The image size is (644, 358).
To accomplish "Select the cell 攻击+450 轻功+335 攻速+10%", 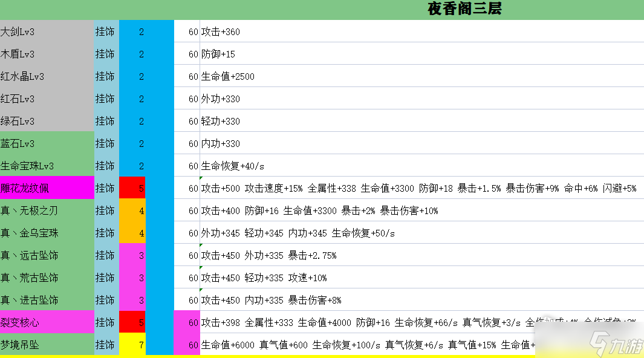I will (x=422, y=278).
